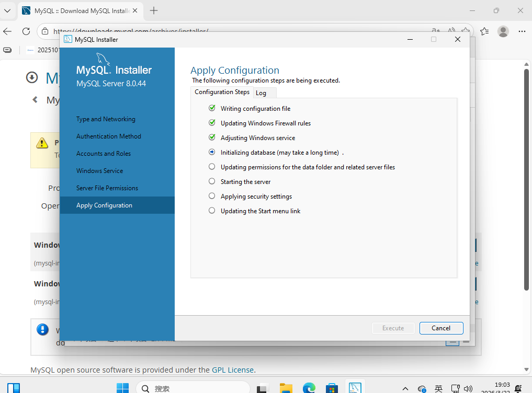Select the Configuration Steps tab
Viewport: 532px width, 393px height.
[222, 92]
